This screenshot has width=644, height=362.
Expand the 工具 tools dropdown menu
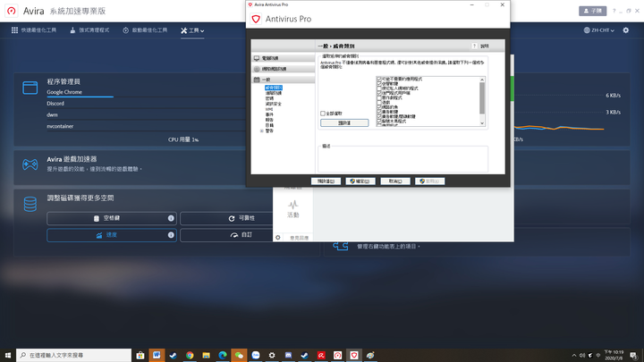[192, 30]
